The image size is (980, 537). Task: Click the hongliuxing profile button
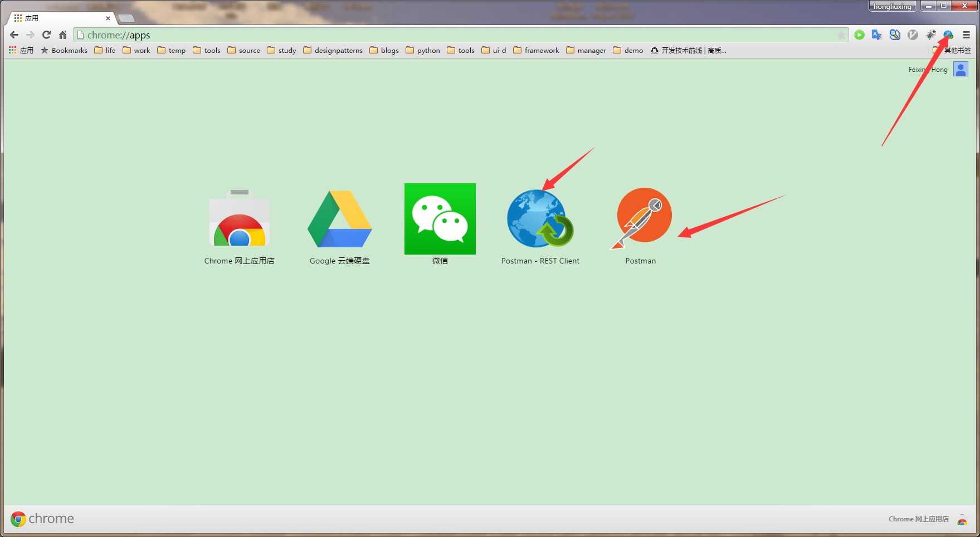(x=893, y=7)
